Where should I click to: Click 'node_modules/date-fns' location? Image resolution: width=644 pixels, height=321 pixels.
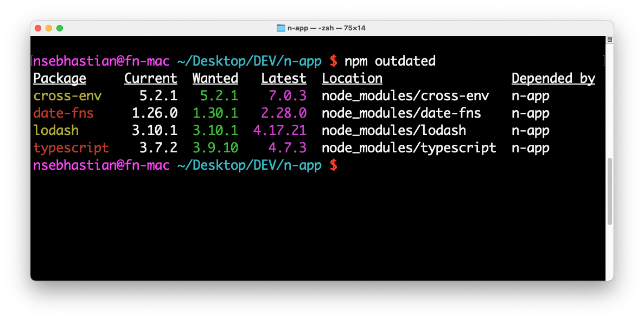point(401,113)
